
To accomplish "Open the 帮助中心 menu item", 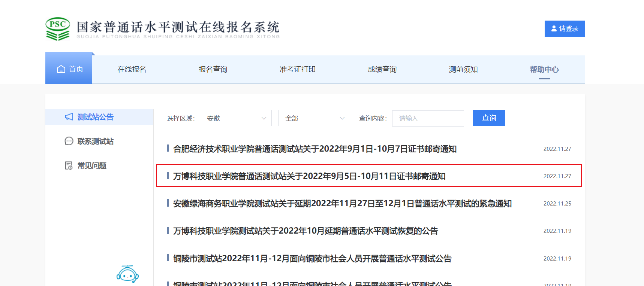I will pos(544,69).
